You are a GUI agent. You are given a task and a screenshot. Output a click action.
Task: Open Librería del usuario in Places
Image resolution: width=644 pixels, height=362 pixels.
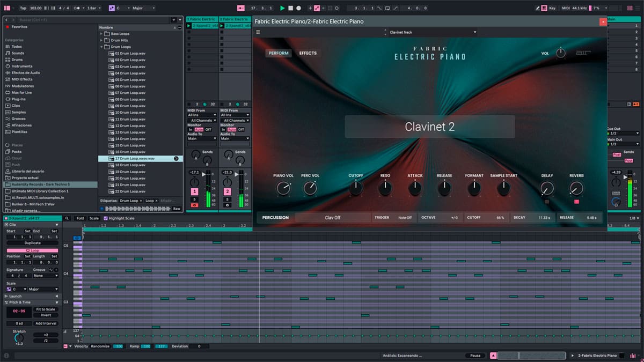coord(28,171)
